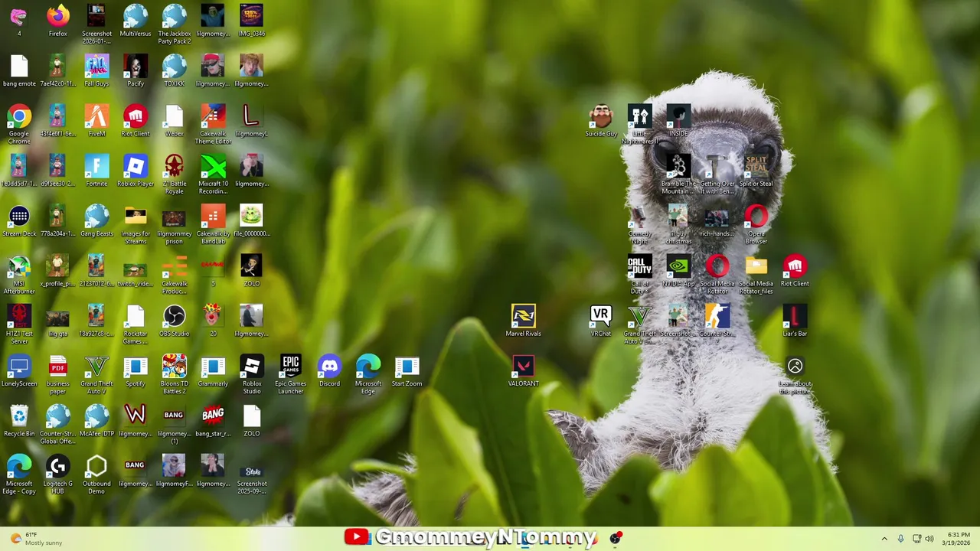Open the Fall Guys shortcut
This screenshot has height=551, width=980.
(96, 70)
